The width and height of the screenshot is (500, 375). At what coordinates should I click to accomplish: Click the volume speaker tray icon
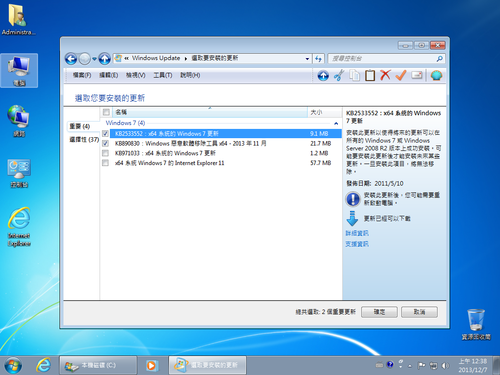[x=445, y=366]
